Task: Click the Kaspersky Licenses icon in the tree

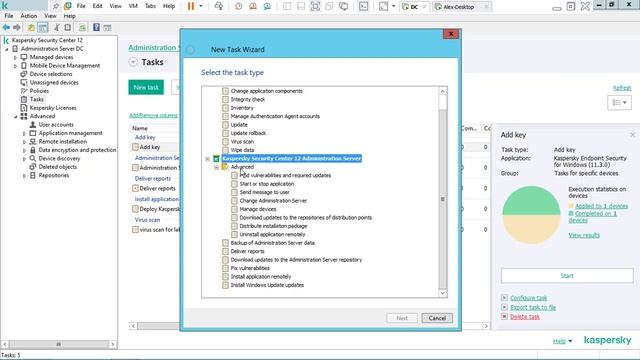Action: 24,108
